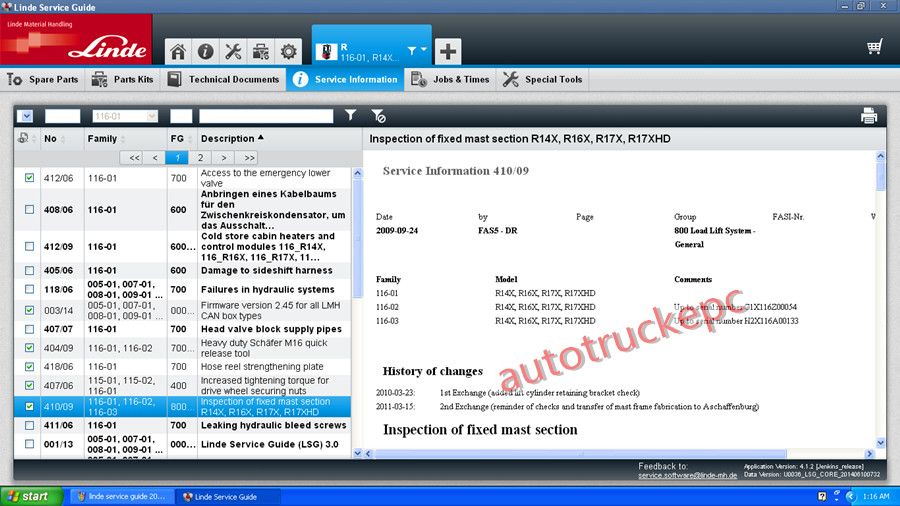Toggle checkbox for row 003/14

(x=29, y=310)
